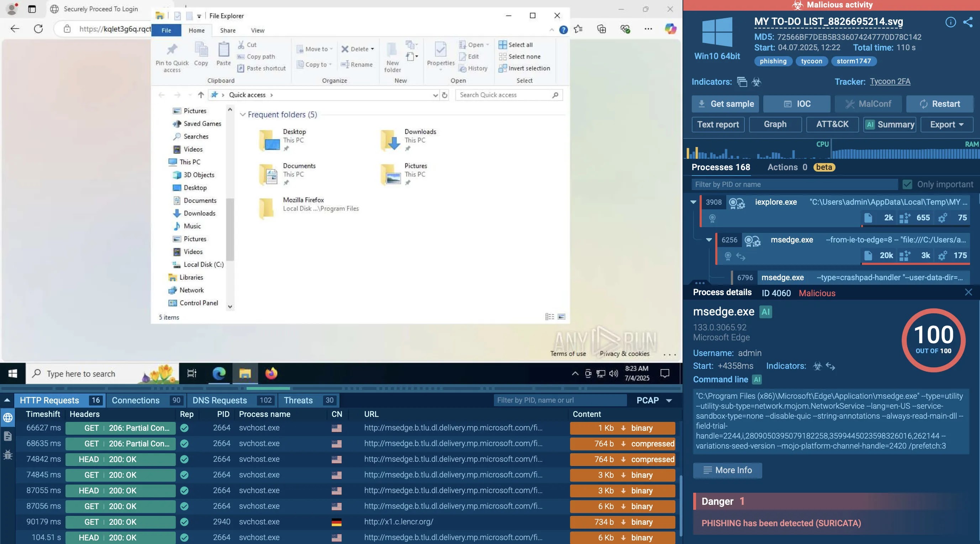Click the File Explorer help icon
The image size is (980, 544).
(563, 30)
